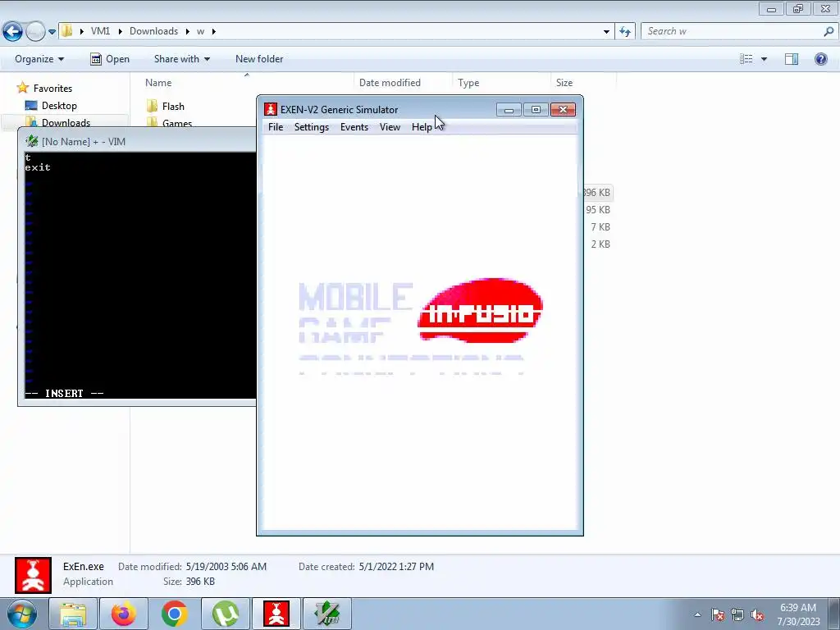The height and width of the screenshot is (630, 840).
Task: Click the 7 KB size cell
Action: click(600, 226)
